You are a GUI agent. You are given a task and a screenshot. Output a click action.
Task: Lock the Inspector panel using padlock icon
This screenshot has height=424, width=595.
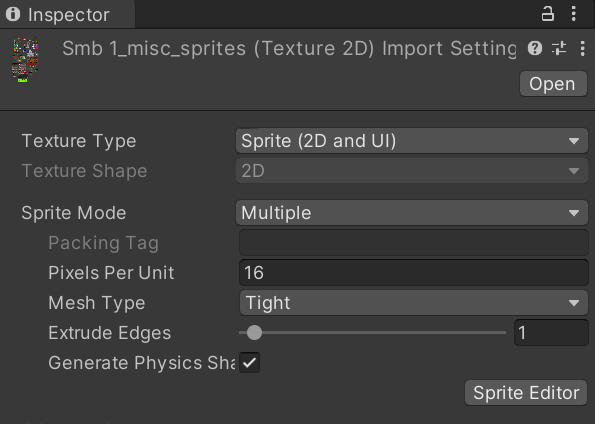[547, 14]
